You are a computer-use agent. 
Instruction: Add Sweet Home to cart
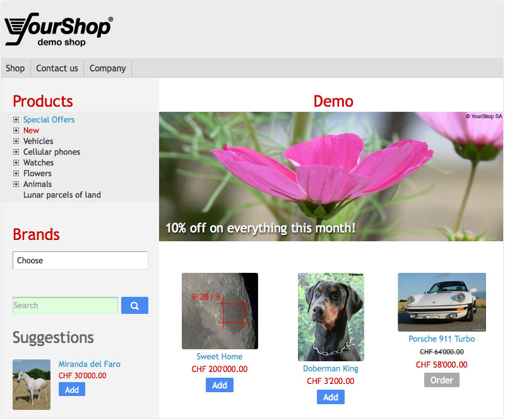(x=220, y=385)
